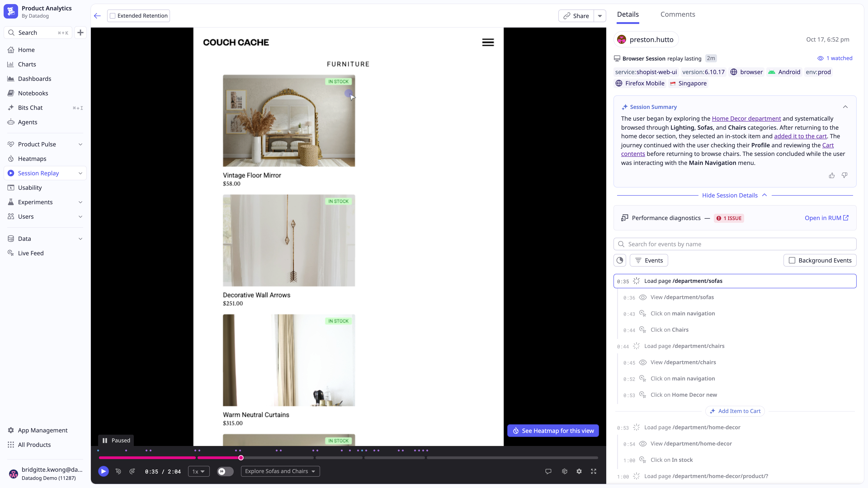868x488 pixels.
Task: Rewind 10 seconds in the replay
Action: coord(118,471)
